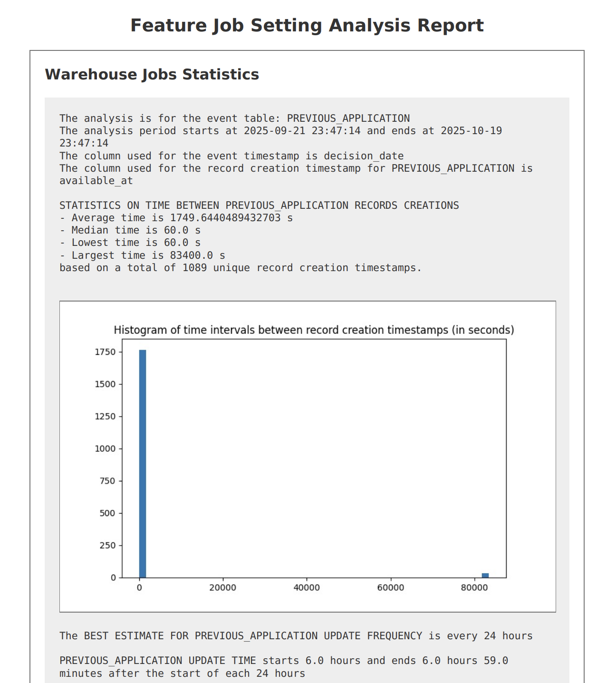The image size is (616, 683).
Task: Click the UPDATE TIME starts 6.0 hours line
Action: click(283, 661)
